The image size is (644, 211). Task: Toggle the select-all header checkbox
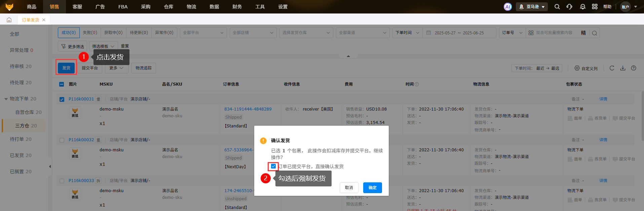(x=62, y=84)
